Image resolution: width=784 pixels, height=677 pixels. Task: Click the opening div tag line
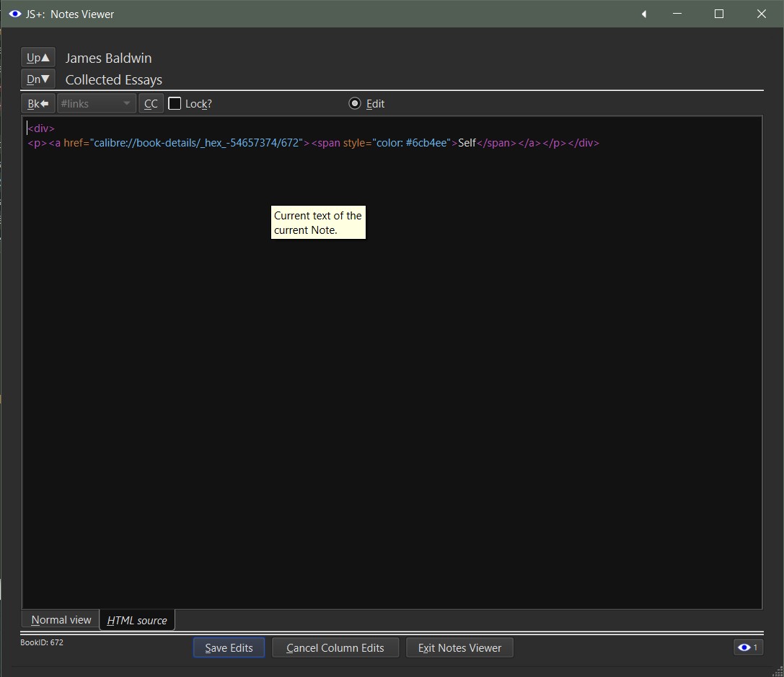pyautogui.click(x=41, y=128)
